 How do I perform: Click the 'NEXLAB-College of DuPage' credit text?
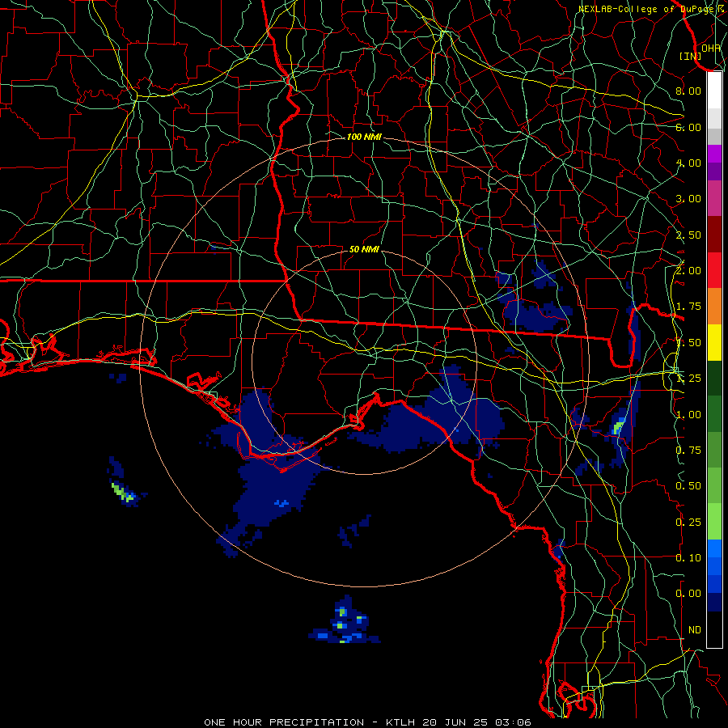click(x=646, y=9)
